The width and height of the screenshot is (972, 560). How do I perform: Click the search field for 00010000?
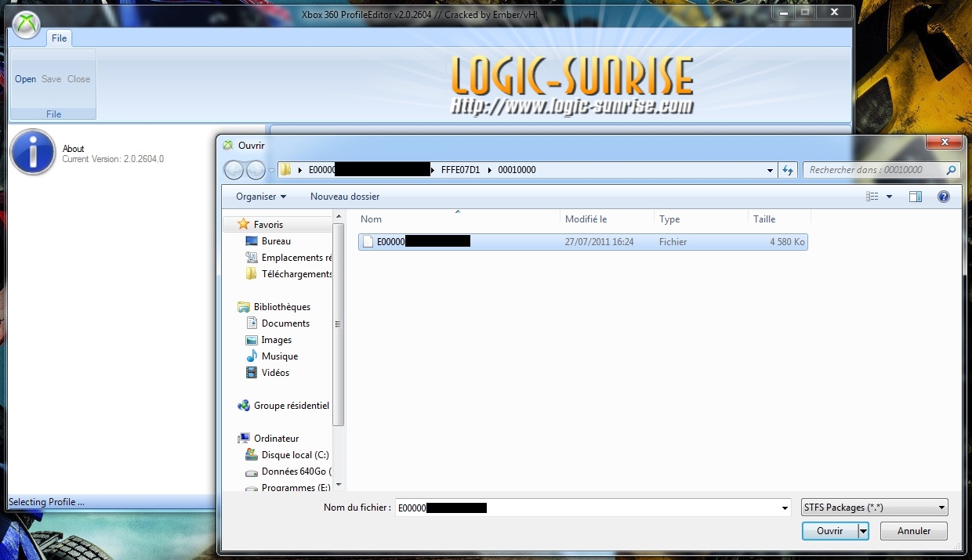[x=874, y=170]
